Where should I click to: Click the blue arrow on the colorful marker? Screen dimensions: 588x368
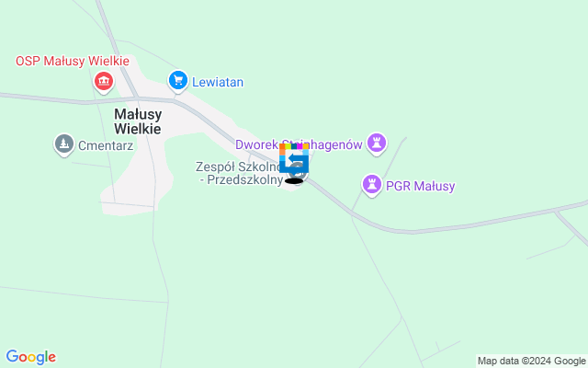click(x=295, y=158)
